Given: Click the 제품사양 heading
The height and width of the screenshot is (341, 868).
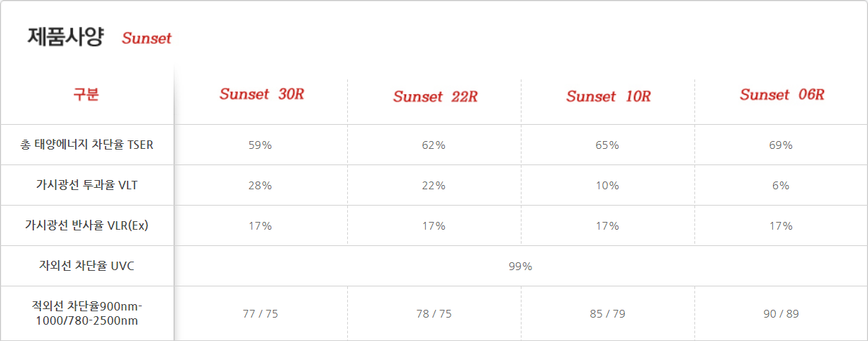Looking at the screenshot, I should [65, 37].
